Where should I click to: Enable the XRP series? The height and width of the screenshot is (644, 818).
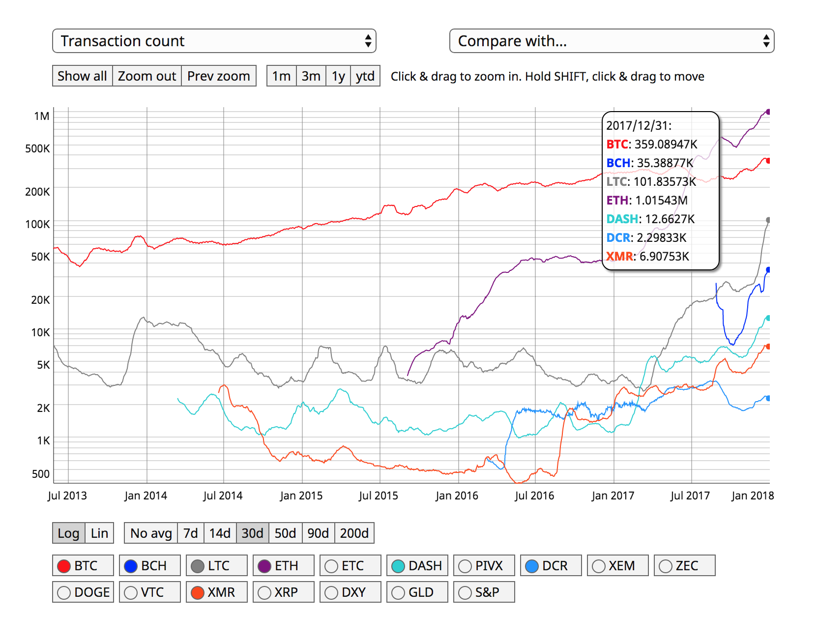pyautogui.click(x=284, y=592)
